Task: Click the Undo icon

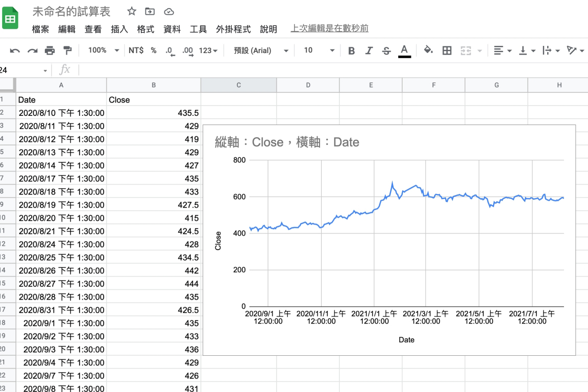Action: pos(14,50)
